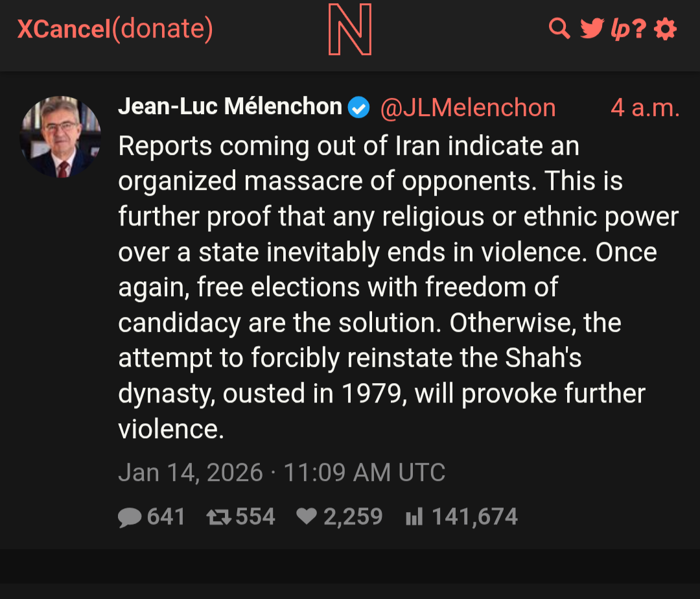Click the Nitter N logo
Viewport: 700px width, 599px height.
coord(349,30)
